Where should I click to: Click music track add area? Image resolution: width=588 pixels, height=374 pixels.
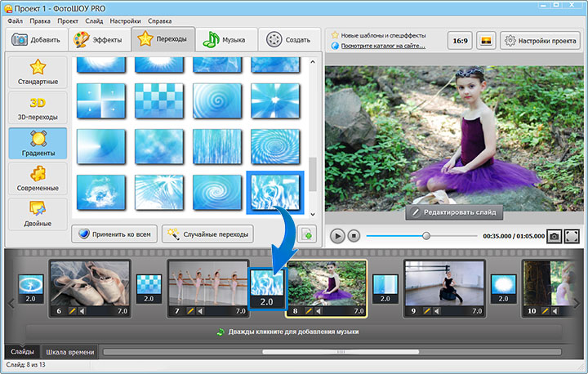294,332
